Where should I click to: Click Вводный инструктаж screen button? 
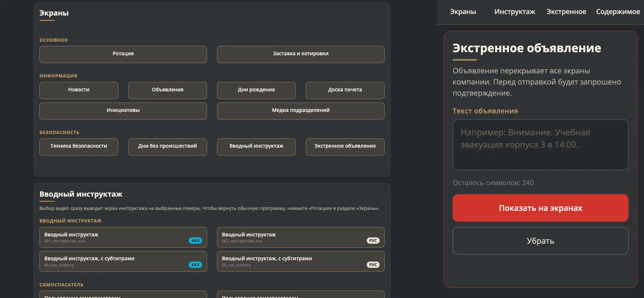point(256,147)
